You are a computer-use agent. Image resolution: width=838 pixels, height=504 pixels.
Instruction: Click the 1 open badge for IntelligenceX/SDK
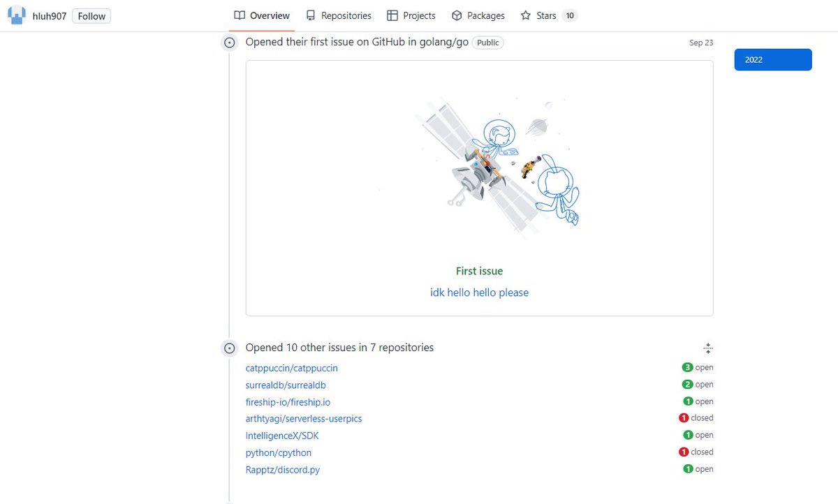tap(698, 435)
